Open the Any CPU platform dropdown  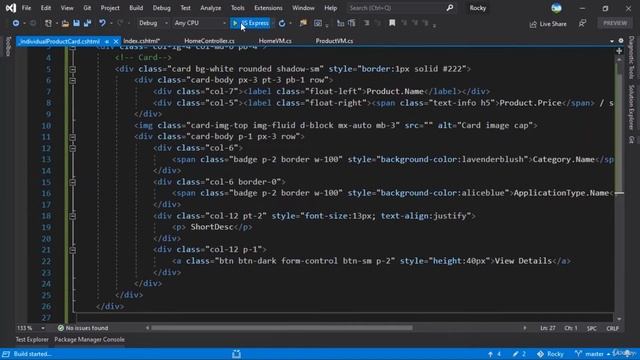[x=200, y=23]
